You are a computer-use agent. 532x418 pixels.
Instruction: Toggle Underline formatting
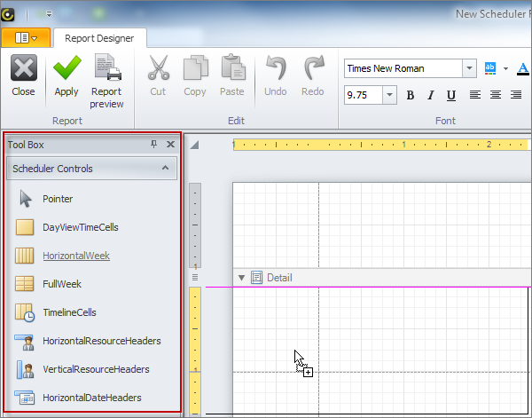(451, 95)
